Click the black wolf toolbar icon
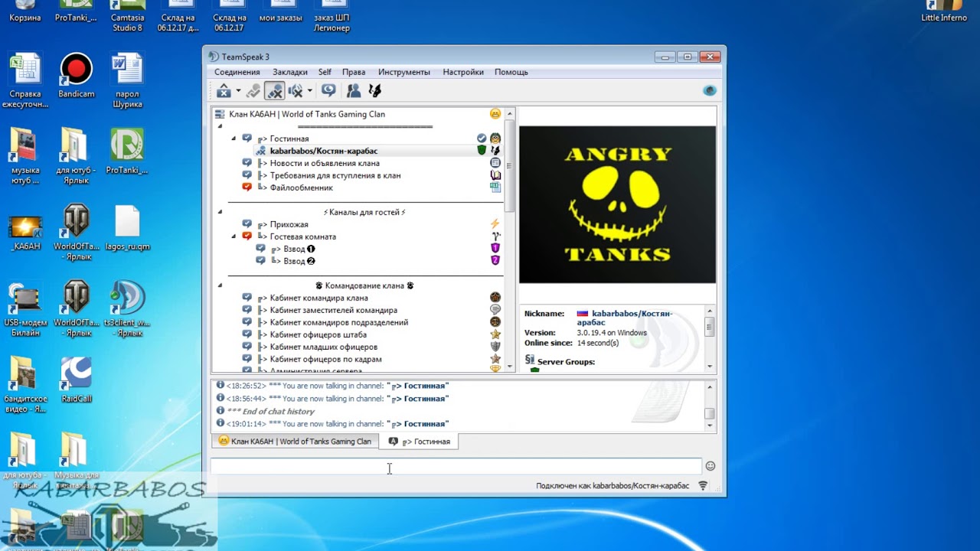Screen dimensions: 980x551 374,91
